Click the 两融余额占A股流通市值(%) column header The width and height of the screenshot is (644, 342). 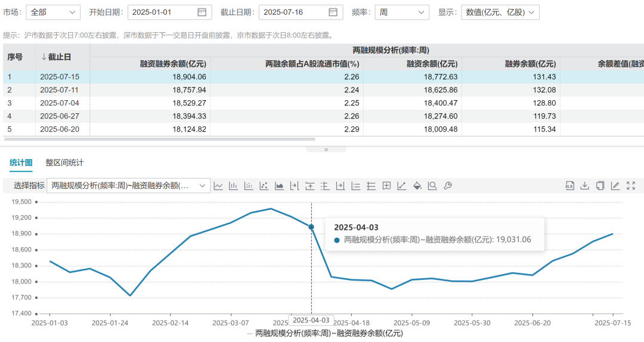(x=312, y=64)
